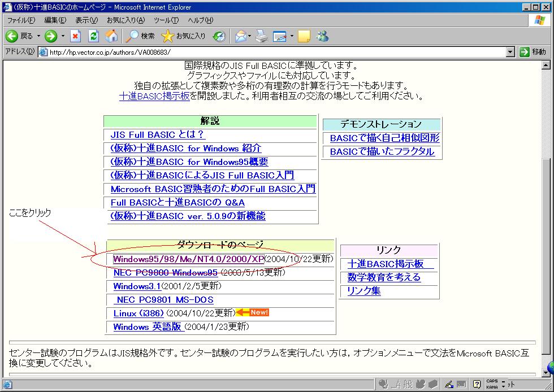Open the JIS Full BASIC とは？ link
This screenshot has height=392, width=554.
[158, 134]
